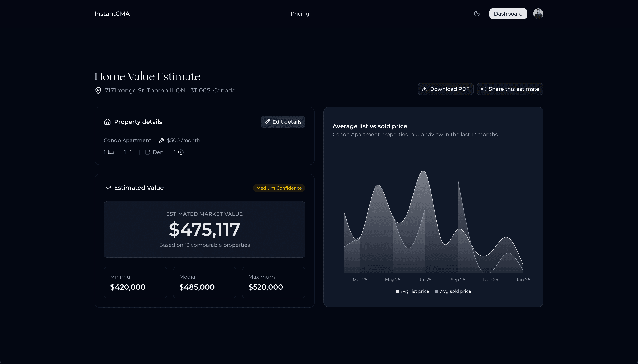Viewport: 638px width, 364px height.
Task: Click the Estimated Value trending arrow icon
Action: click(x=107, y=188)
